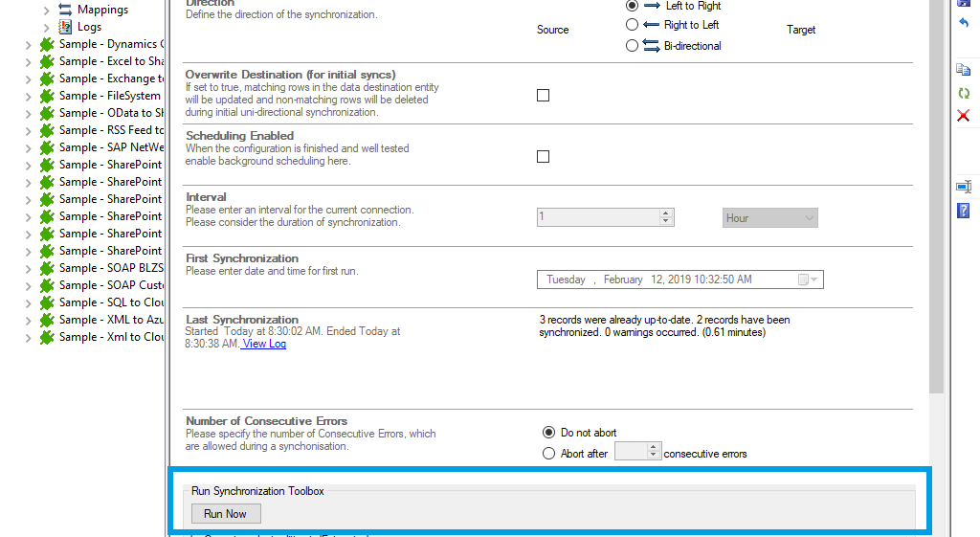Click the blue undo arrow icon
This screenshot has height=537, width=980.
pos(964,23)
